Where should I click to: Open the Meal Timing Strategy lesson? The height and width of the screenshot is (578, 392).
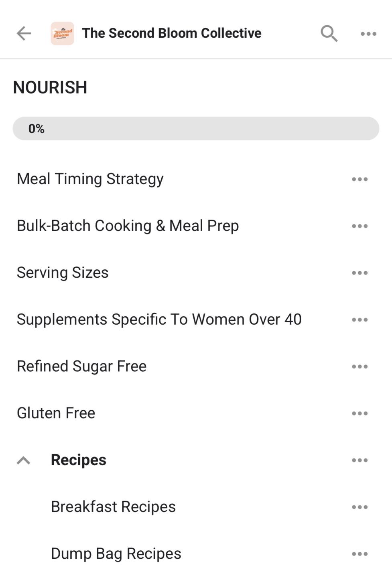click(90, 179)
